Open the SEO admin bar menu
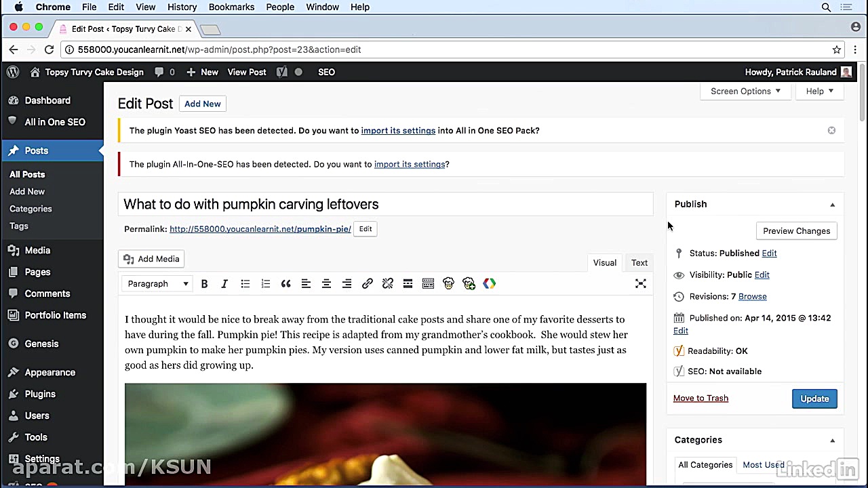The height and width of the screenshot is (488, 868). point(326,72)
